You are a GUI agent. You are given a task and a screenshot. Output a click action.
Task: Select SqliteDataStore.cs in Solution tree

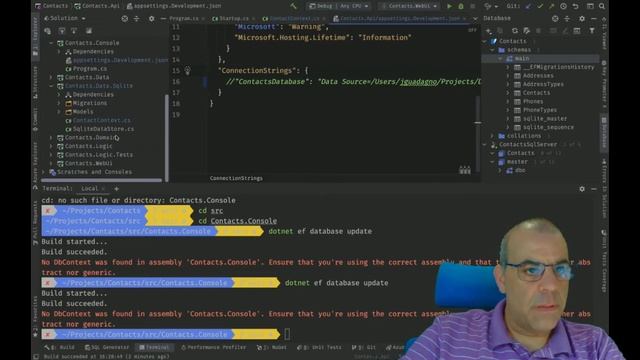coord(103,129)
